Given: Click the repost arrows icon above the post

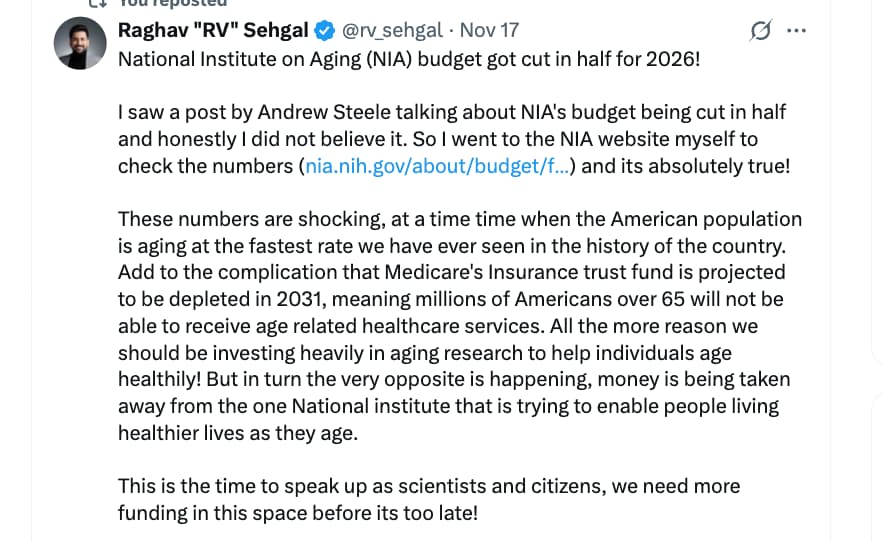Looking at the screenshot, I should click(x=97, y=3).
